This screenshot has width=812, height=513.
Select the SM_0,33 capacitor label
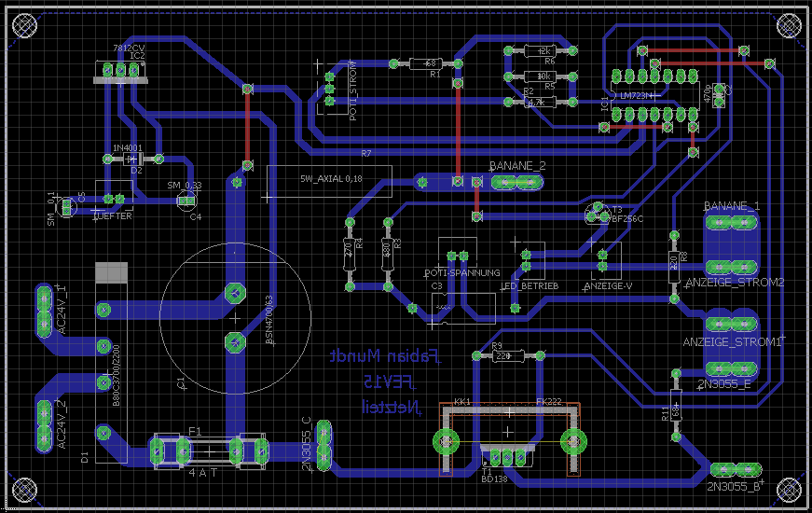pyautogui.click(x=185, y=185)
